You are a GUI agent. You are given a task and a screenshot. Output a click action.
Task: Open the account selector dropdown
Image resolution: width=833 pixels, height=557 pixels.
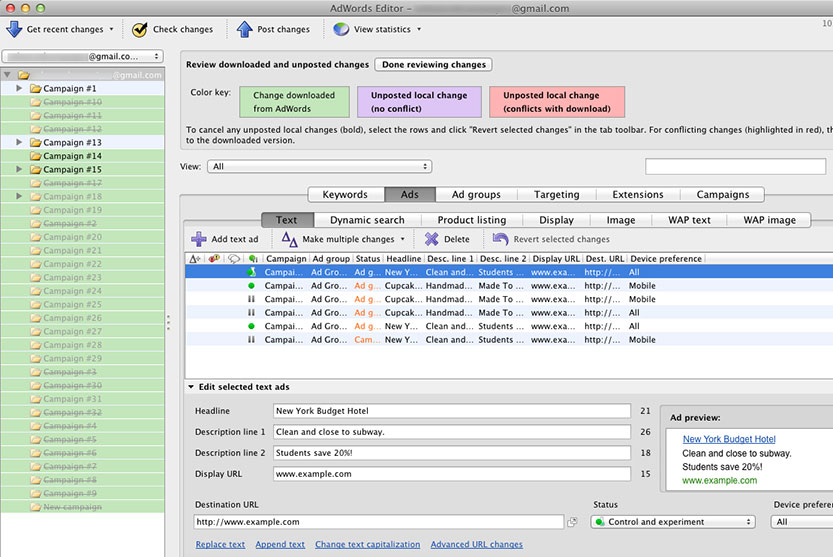tap(82, 56)
